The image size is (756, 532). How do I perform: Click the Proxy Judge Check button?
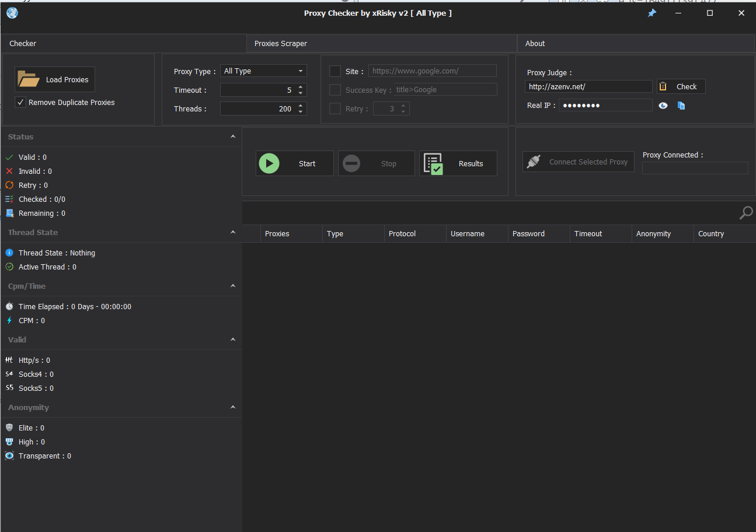point(681,86)
